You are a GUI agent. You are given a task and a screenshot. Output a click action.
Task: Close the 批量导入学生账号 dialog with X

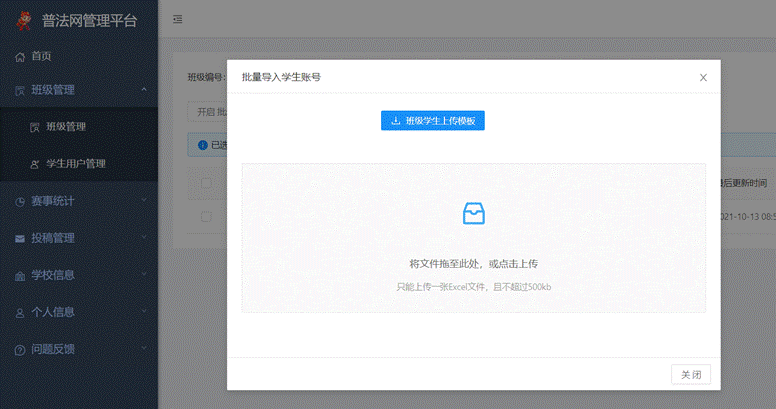click(703, 77)
